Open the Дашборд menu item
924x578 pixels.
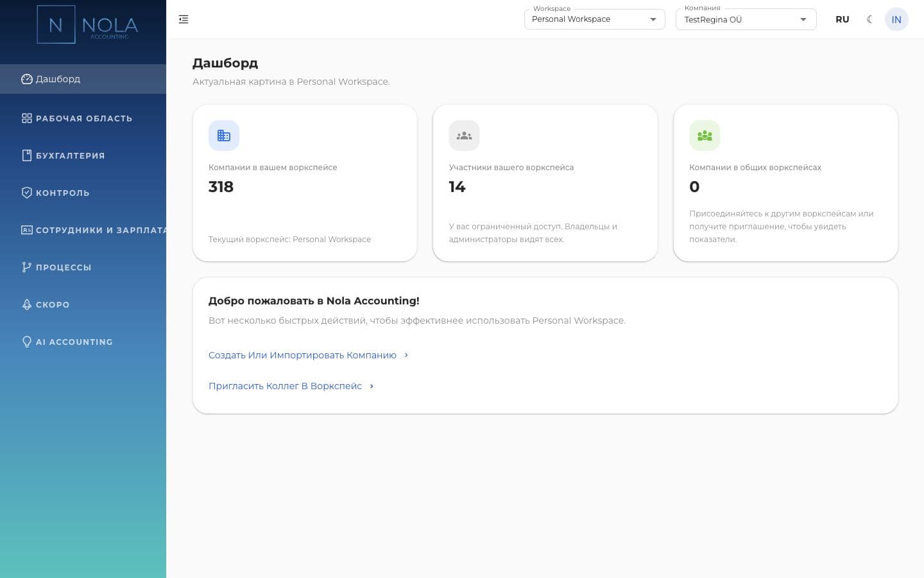pyautogui.click(x=83, y=79)
